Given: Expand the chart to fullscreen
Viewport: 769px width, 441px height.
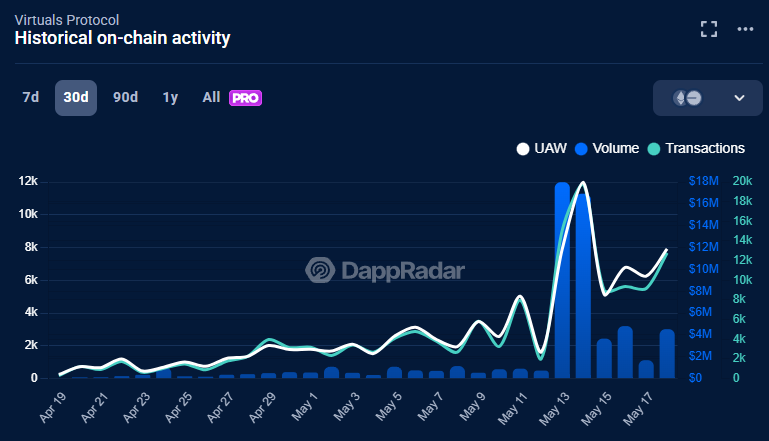Looking at the screenshot, I should coord(709,29).
